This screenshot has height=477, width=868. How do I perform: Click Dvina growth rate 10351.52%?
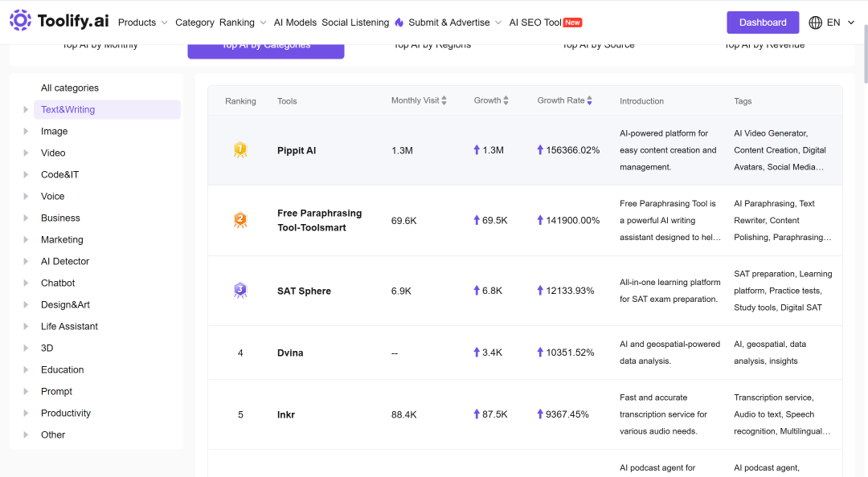pos(570,353)
